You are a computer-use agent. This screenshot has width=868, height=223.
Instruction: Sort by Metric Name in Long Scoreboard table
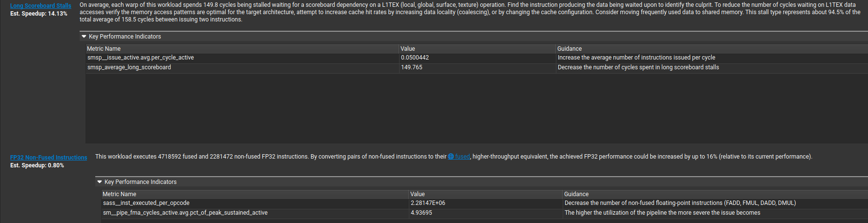104,49
